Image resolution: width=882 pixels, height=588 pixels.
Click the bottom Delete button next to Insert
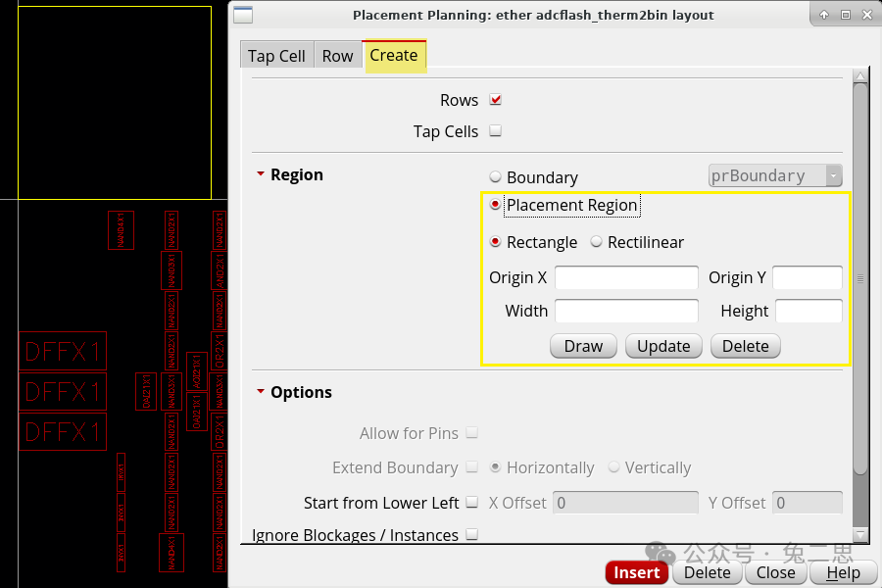point(707,572)
